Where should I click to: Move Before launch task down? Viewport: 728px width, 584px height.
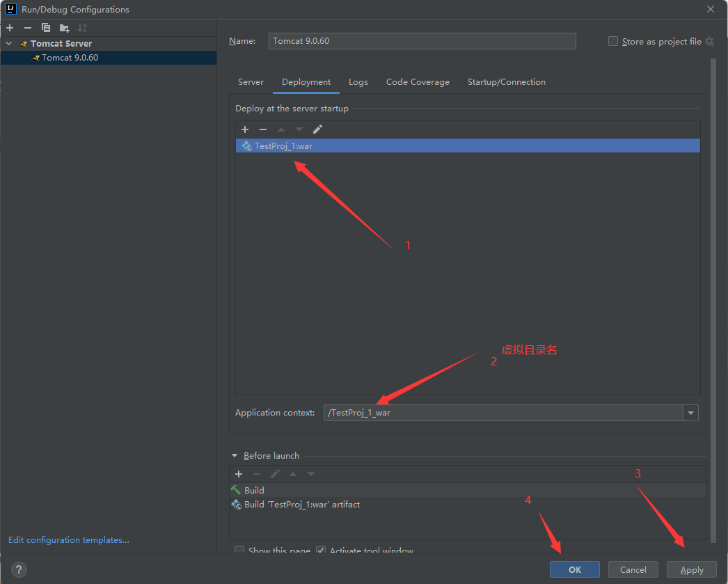(311, 474)
